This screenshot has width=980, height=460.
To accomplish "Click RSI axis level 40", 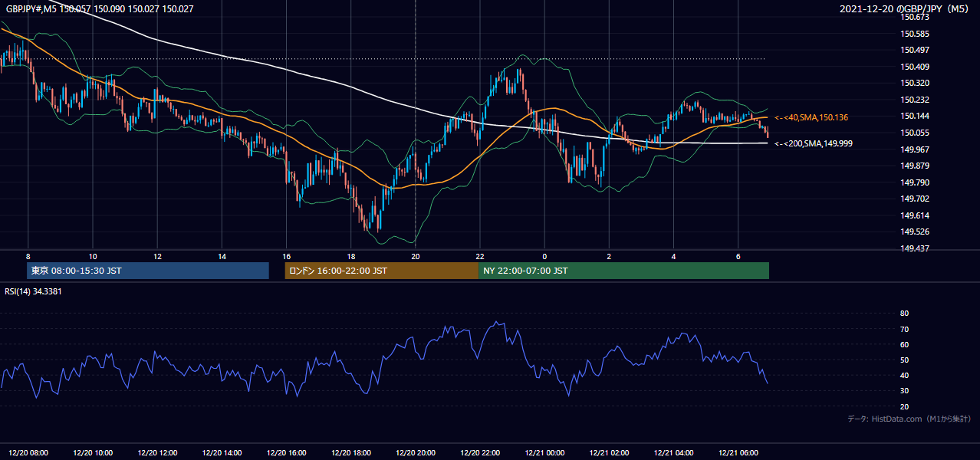I will (x=904, y=375).
